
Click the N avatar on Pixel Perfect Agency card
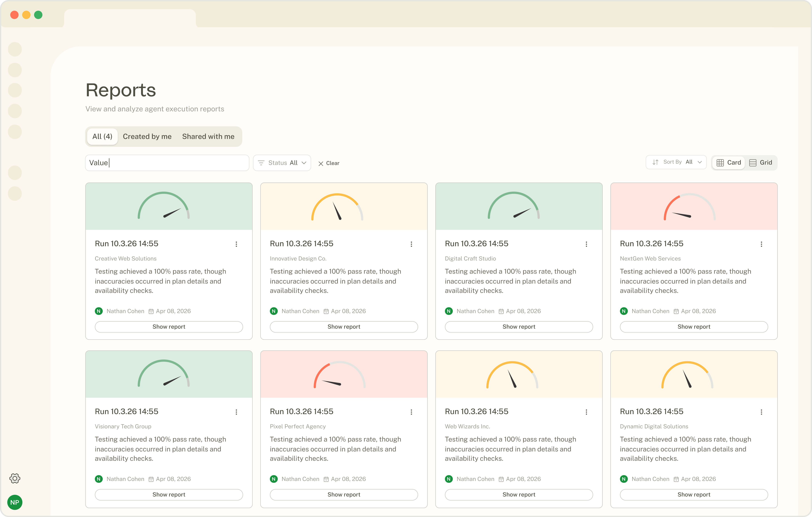(274, 479)
